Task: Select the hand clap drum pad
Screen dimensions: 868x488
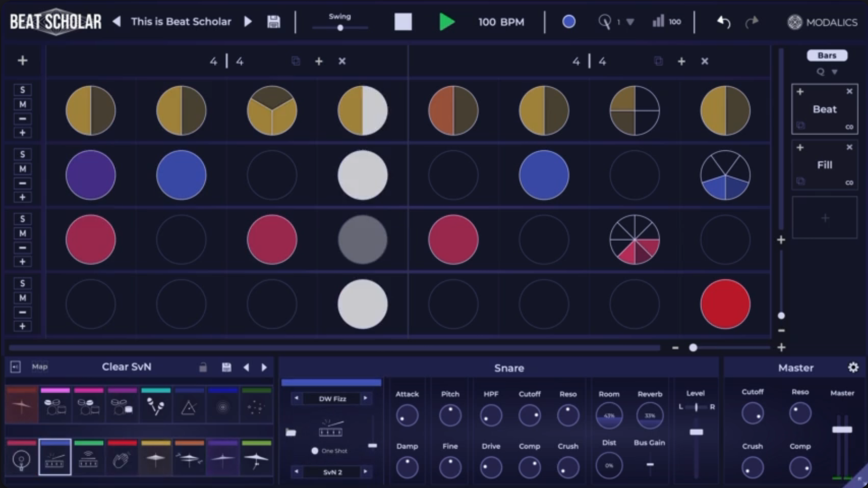Action: point(122,459)
